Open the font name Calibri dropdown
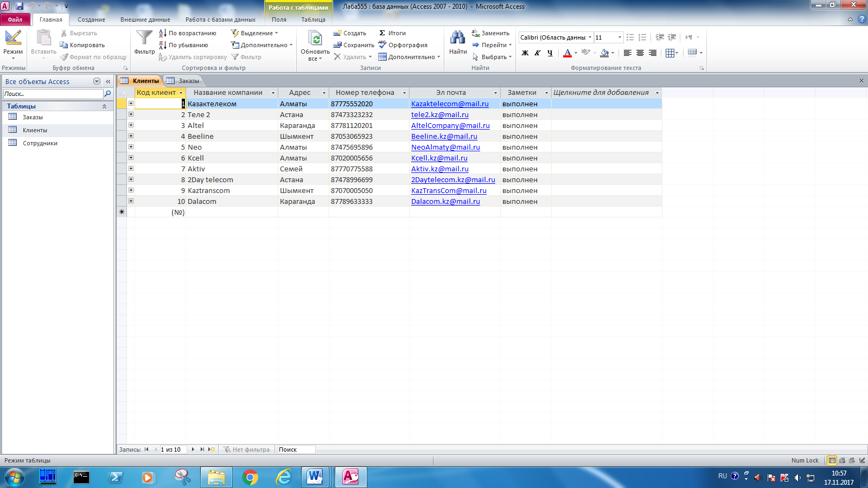Image resolution: width=868 pixels, height=488 pixels. pyautogui.click(x=590, y=37)
